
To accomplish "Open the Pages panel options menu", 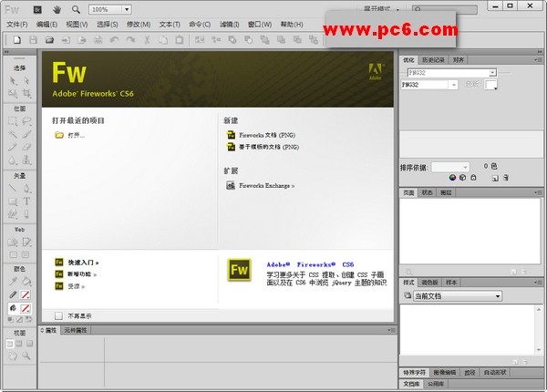I will coord(538,192).
